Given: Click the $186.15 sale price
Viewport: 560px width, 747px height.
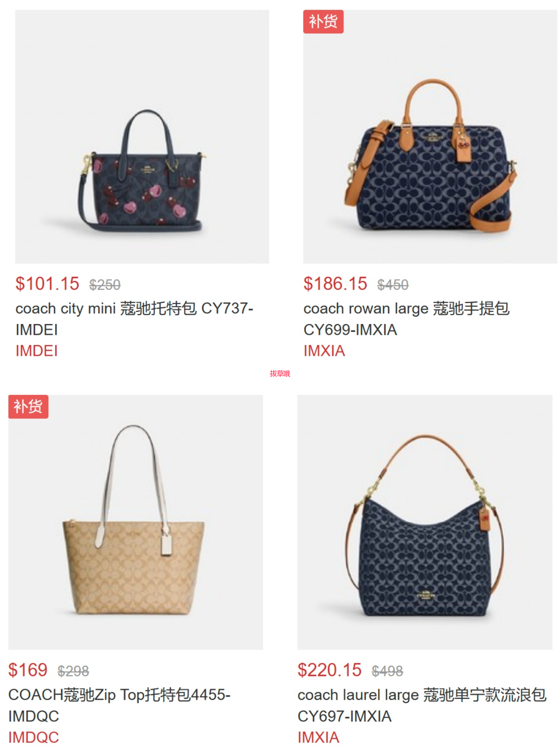Looking at the screenshot, I should coord(335,284).
